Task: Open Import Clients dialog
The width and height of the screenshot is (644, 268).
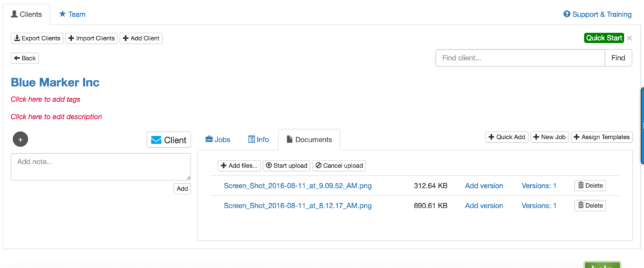Action: [x=91, y=38]
